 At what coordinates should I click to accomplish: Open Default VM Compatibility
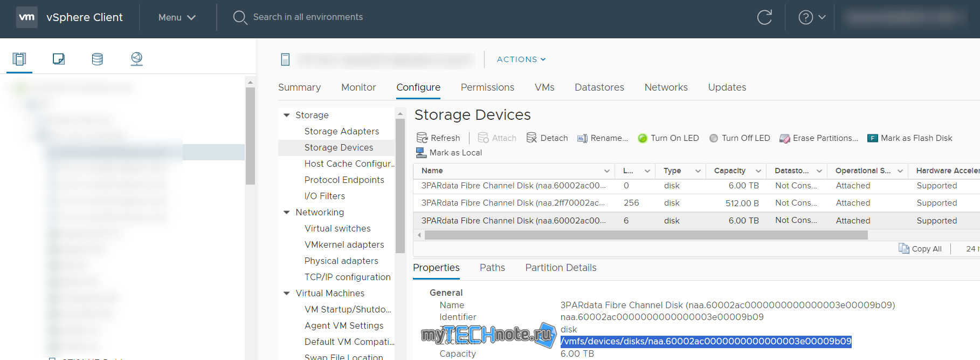(349, 342)
